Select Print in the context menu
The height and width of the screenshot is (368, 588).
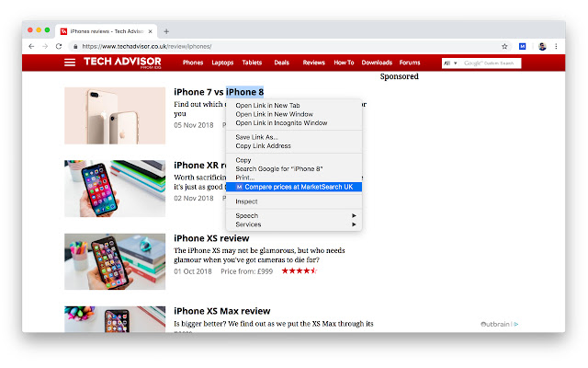coord(294,178)
